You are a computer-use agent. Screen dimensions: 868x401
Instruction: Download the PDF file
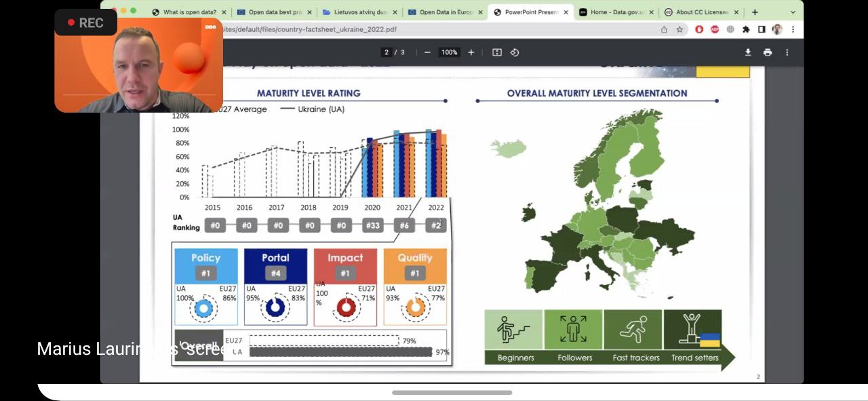pyautogui.click(x=748, y=52)
